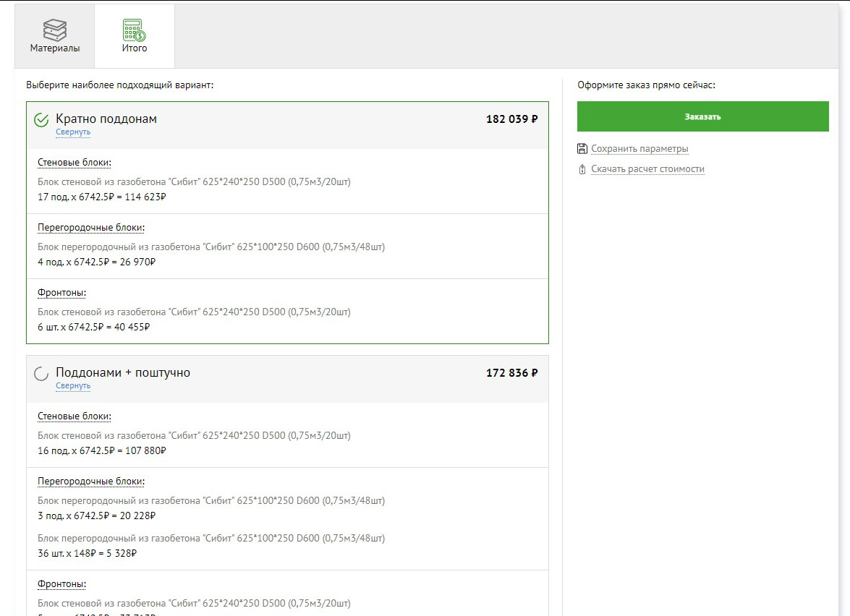Switch to the Итого tab
The width and height of the screenshot is (850, 616).
tap(135, 35)
